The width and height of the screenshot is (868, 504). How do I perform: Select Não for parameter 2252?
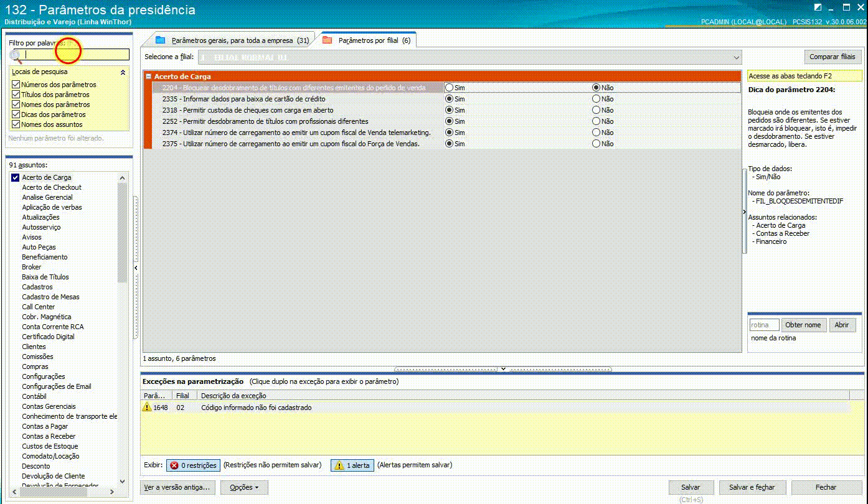[x=596, y=121]
